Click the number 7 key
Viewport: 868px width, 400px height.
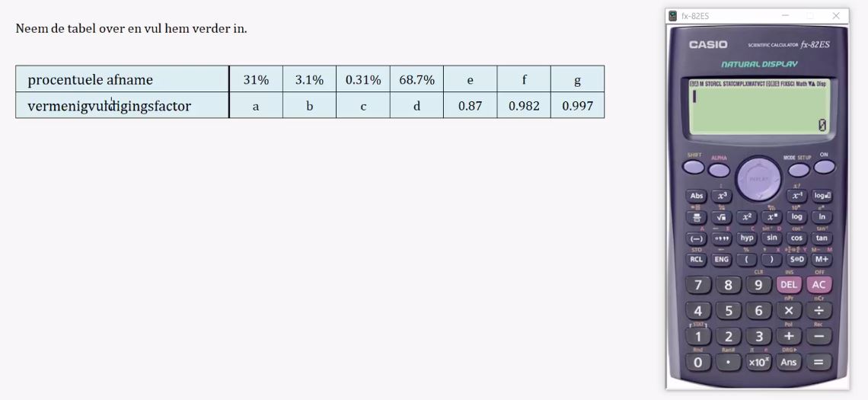[698, 285]
